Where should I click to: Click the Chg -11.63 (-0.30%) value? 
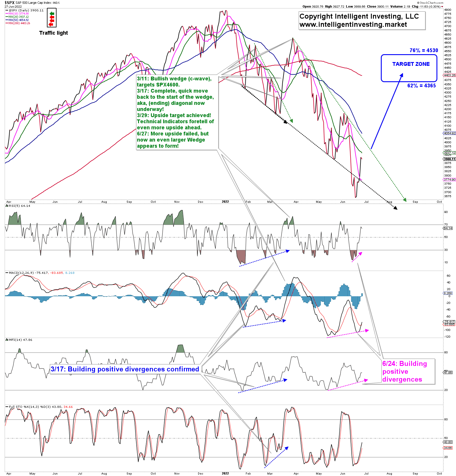point(427,6)
